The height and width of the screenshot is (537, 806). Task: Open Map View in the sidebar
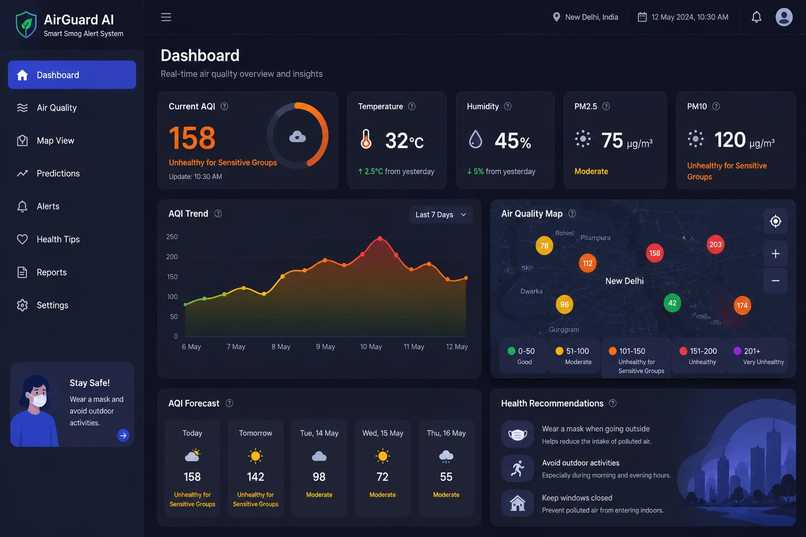pyautogui.click(x=72, y=141)
